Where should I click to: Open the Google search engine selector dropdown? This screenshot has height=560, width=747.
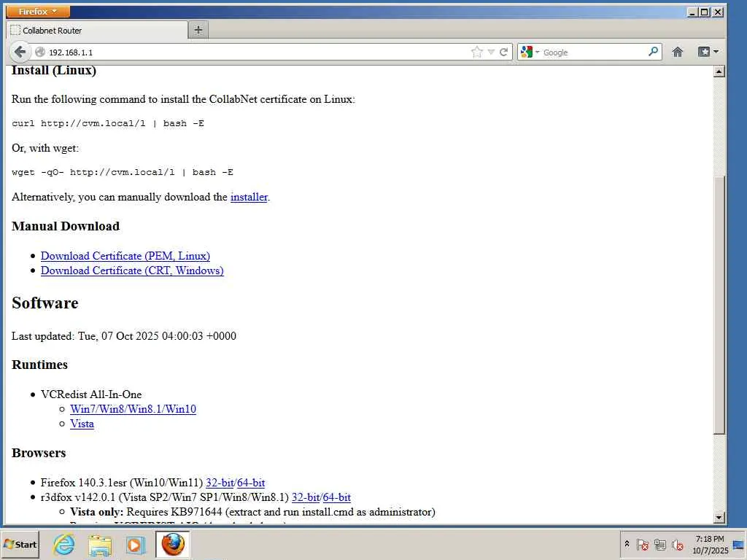[530, 52]
